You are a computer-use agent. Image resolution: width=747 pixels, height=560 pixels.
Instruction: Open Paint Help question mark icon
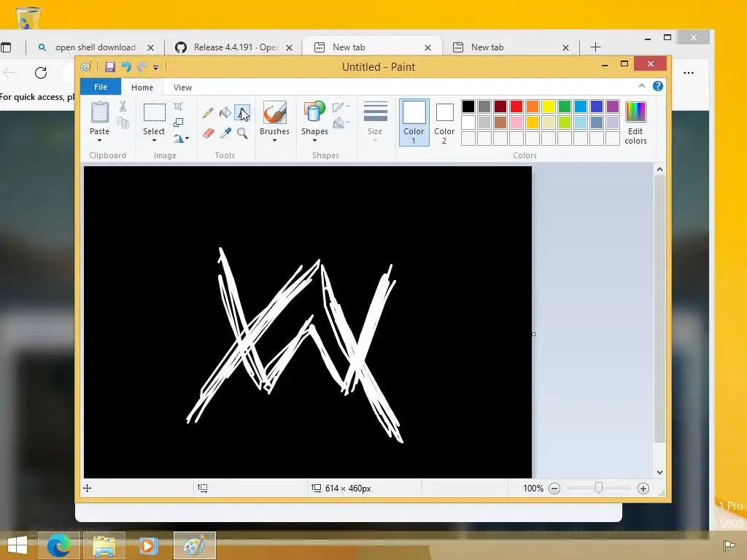click(658, 86)
